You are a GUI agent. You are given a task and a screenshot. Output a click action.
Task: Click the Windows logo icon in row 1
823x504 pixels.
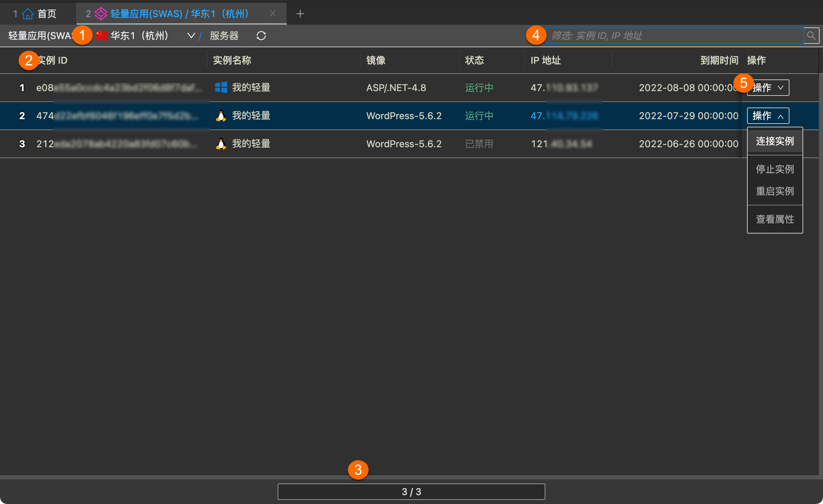221,88
